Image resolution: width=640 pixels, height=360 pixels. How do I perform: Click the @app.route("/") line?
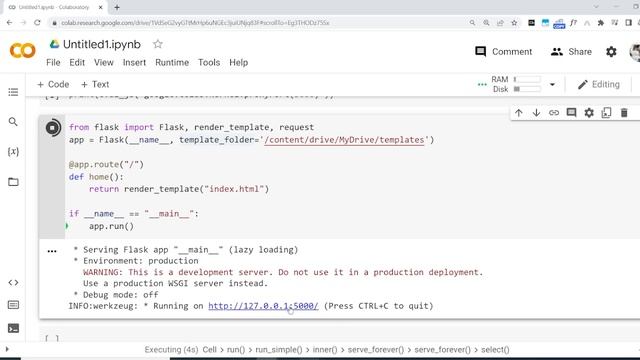(x=106, y=164)
